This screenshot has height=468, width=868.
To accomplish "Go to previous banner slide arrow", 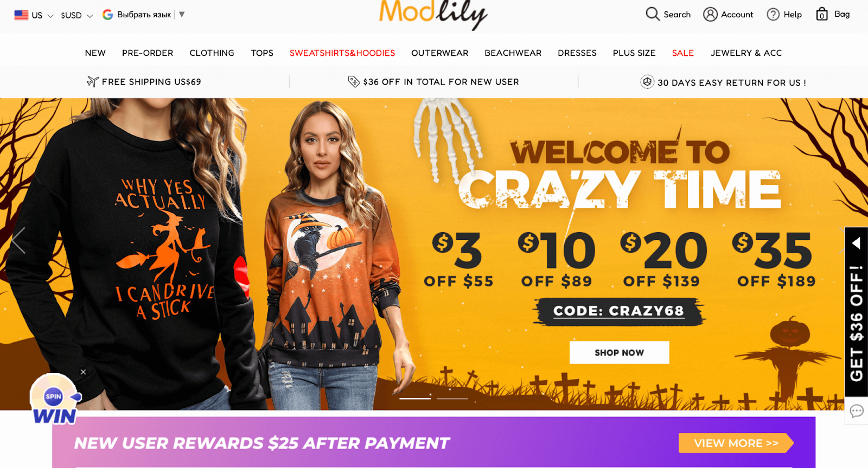I will click(18, 240).
